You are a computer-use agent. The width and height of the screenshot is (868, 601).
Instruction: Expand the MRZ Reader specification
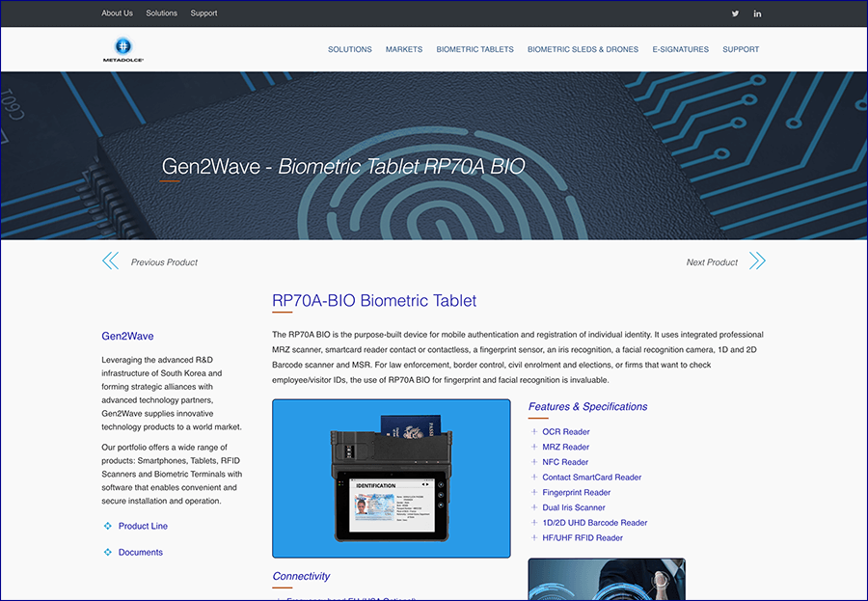point(533,447)
